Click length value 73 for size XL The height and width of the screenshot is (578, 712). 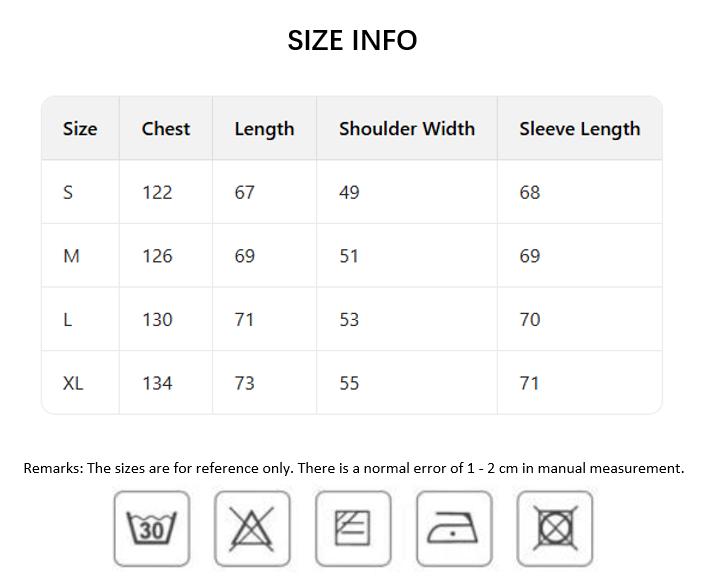tap(245, 383)
